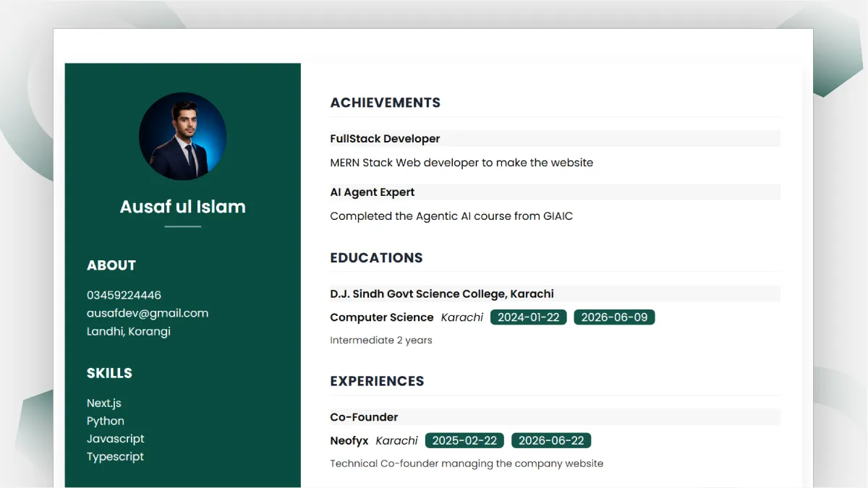Click the email ausafdev@gmail.com
Screen dimensions: 868x488
[x=148, y=313]
